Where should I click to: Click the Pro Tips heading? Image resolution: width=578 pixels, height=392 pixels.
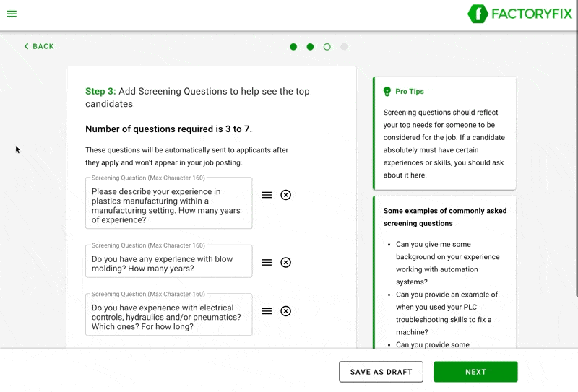click(x=410, y=92)
